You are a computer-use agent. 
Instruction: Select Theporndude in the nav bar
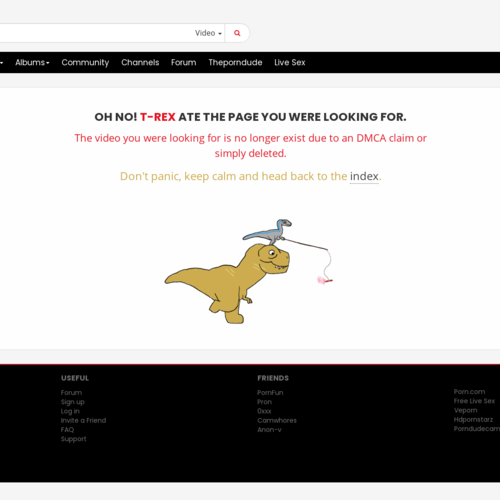click(x=235, y=62)
